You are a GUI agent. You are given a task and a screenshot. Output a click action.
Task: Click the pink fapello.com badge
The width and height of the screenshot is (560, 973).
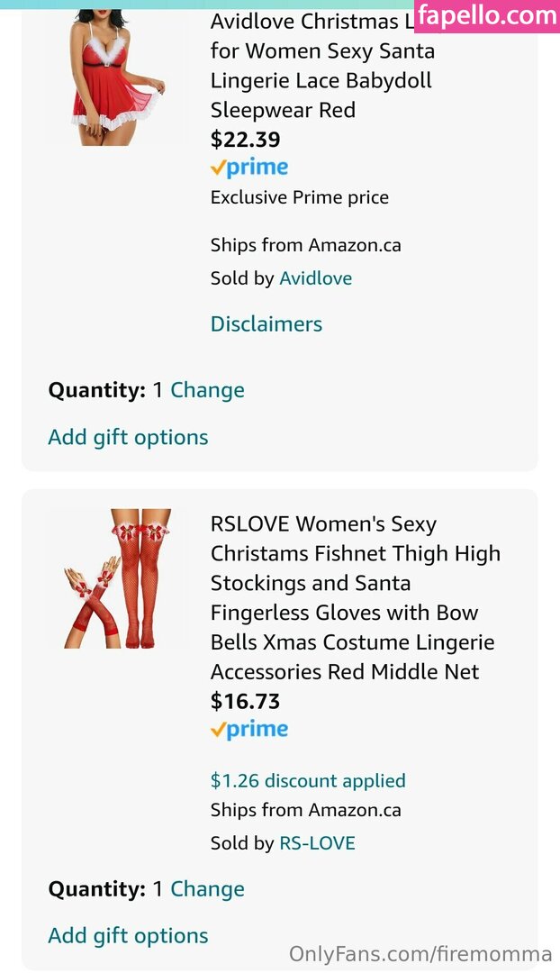487,16
